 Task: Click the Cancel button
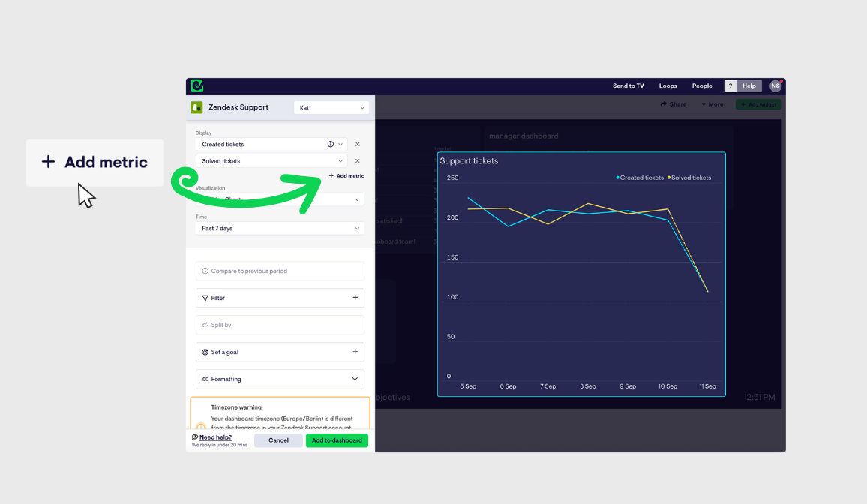279,440
